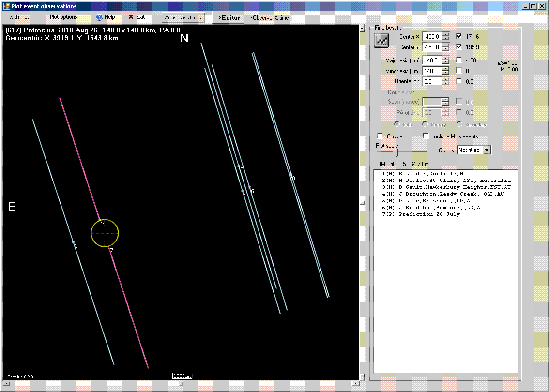Open the 'Plot options...' menu

66,17
